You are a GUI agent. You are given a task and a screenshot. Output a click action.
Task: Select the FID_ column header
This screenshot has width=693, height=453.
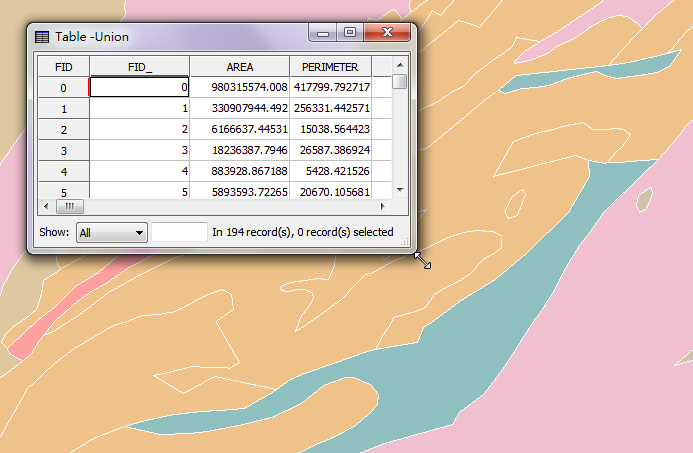[x=140, y=67]
